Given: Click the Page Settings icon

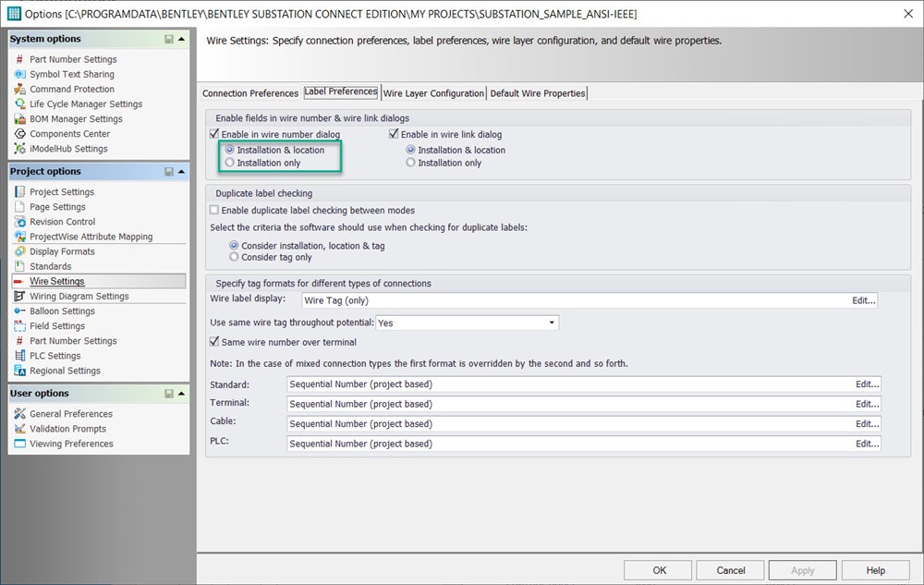Looking at the screenshot, I should tap(19, 207).
